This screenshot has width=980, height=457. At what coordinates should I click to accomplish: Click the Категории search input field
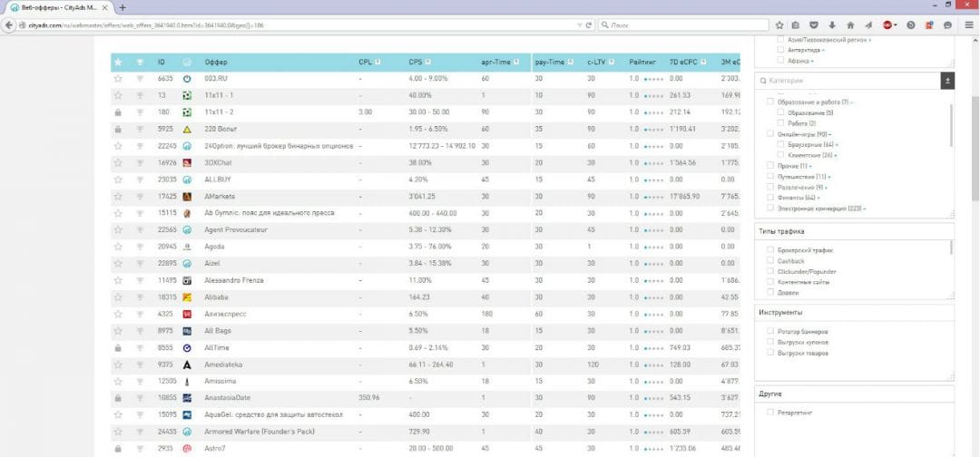(x=848, y=81)
